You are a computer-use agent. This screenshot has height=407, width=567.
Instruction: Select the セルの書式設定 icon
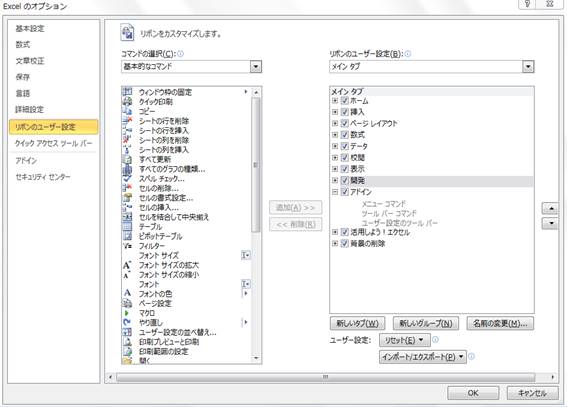tap(127, 198)
